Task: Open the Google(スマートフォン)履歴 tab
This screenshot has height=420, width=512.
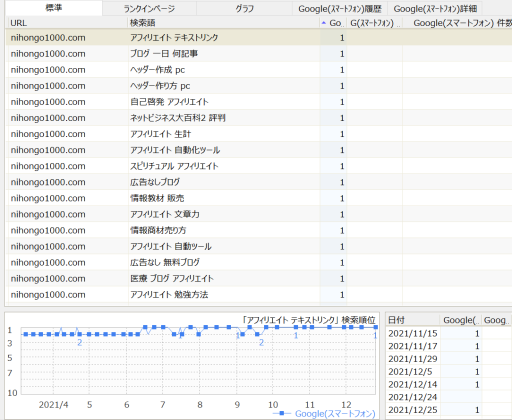Action: [339, 8]
